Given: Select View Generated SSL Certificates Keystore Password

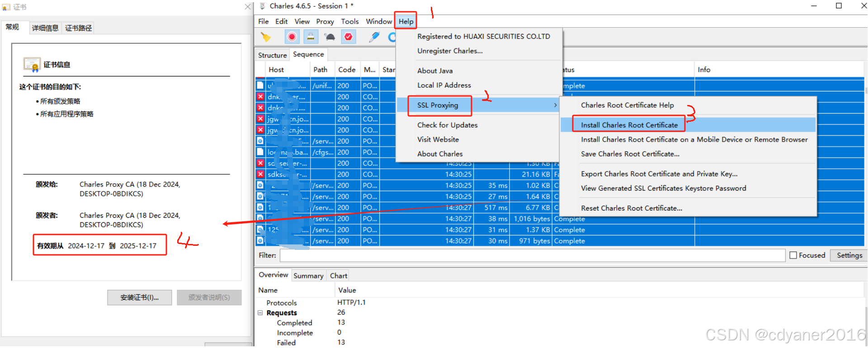Looking at the screenshot, I should pos(663,188).
